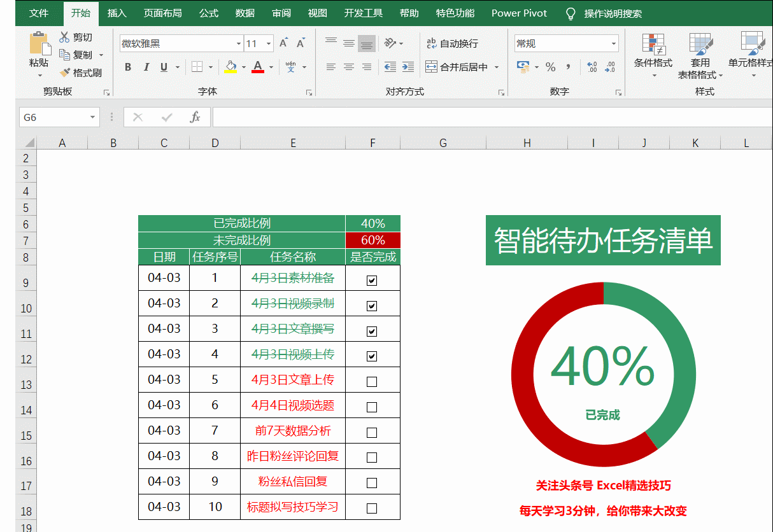Viewport: 773px width, 532px height.
Task: Apply cell borders icon
Action: click(x=197, y=67)
